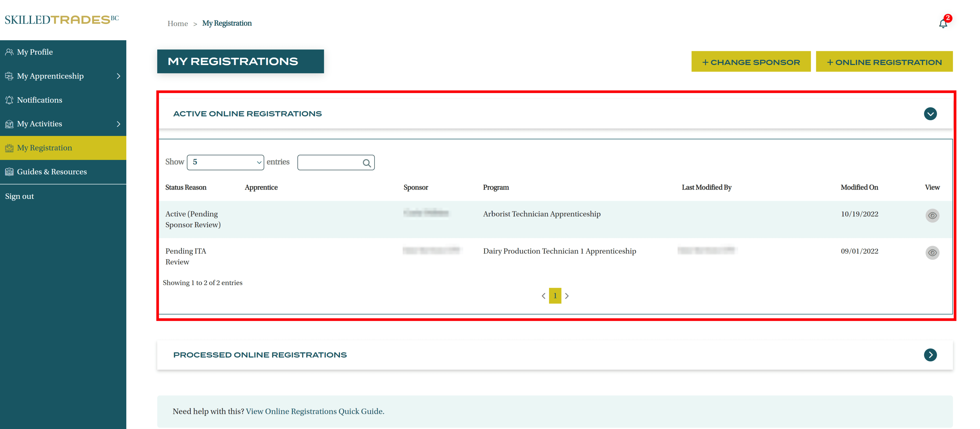Expand the My Activities submenu
The image size is (980, 429).
[x=118, y=124]
